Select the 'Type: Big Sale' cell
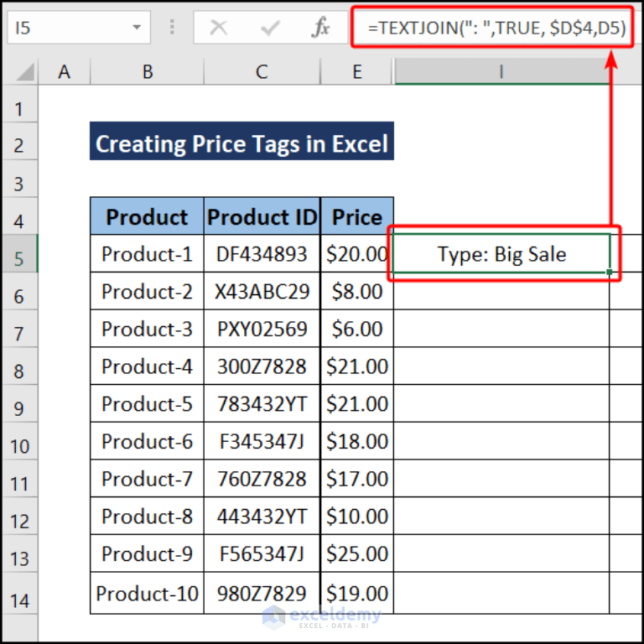 click(501, 253)
